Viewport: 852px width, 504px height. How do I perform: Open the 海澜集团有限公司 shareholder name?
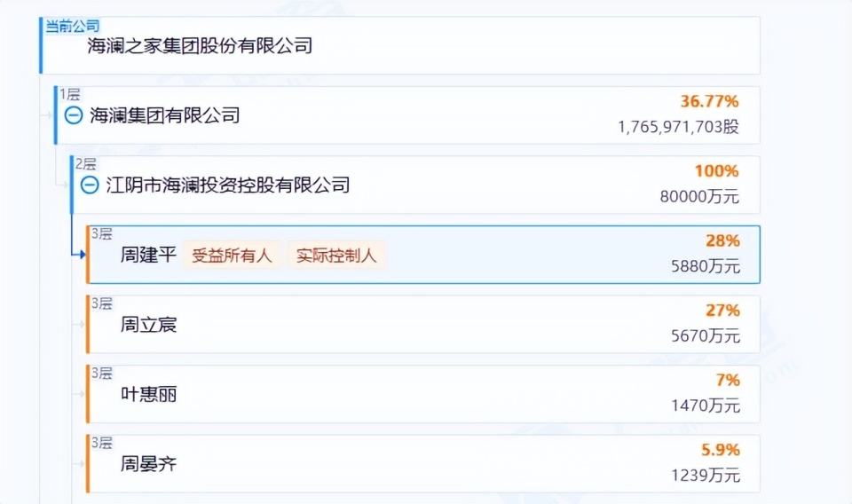[165, 114]
